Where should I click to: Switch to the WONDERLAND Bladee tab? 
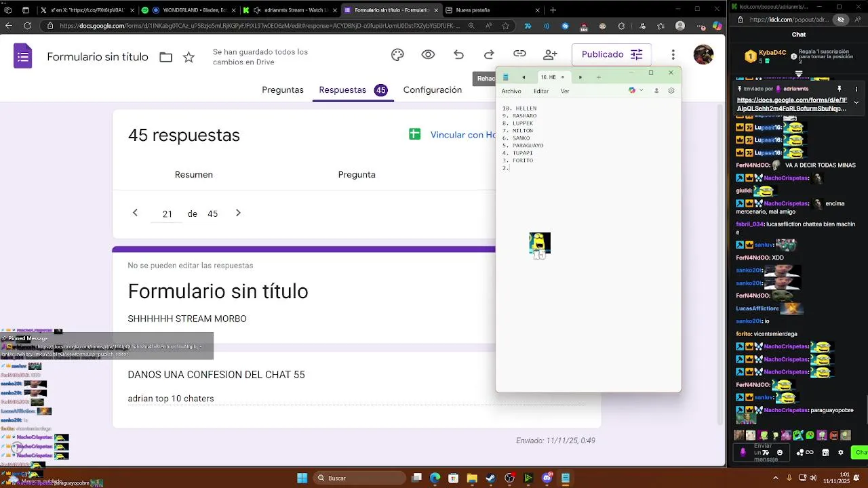pyautogui.click(x=189, y=10)
